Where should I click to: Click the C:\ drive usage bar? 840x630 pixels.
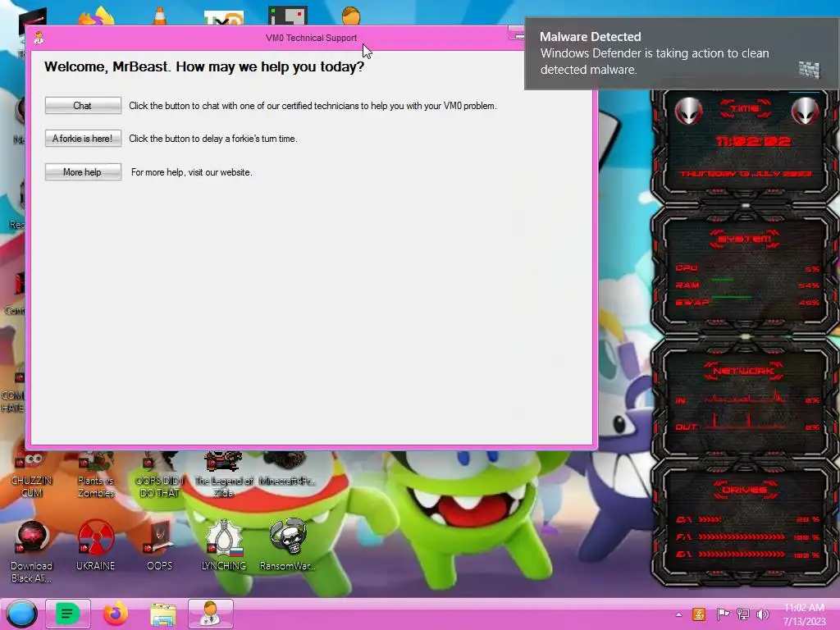(x=747, y=519)
